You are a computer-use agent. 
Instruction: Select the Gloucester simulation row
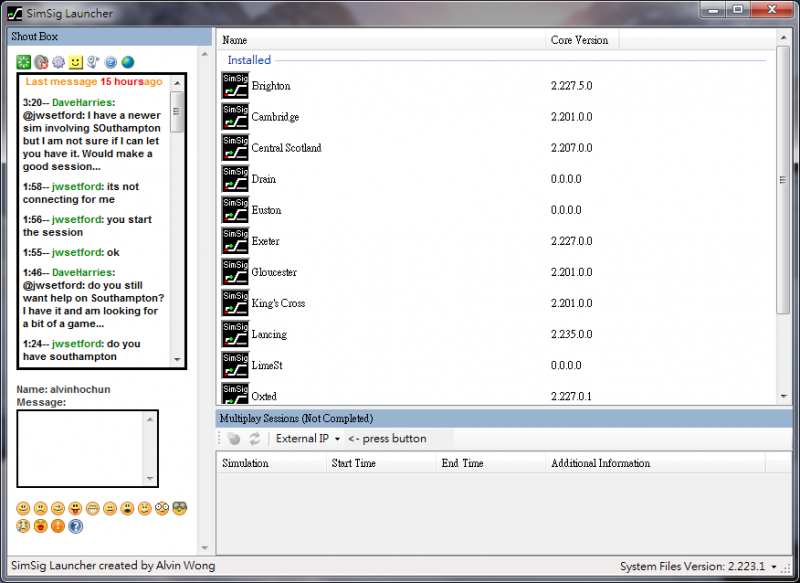coord(497,272)
